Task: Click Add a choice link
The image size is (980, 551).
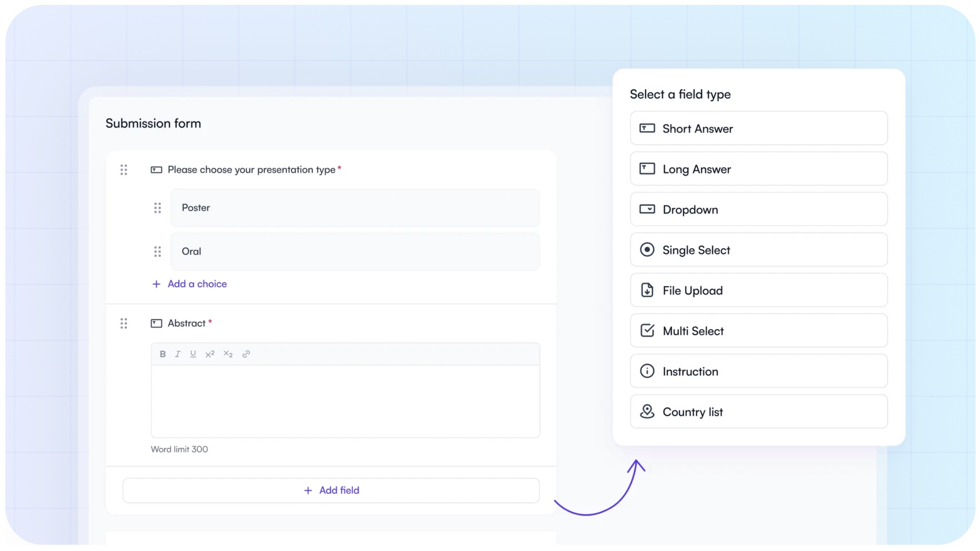Action: pos(197,283)
